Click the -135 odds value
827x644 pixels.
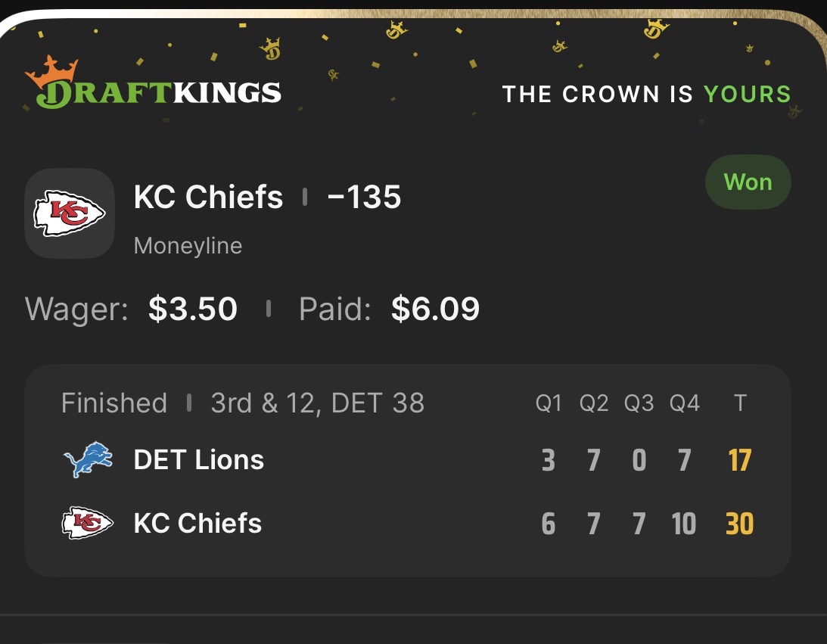[x=364, y=198]
